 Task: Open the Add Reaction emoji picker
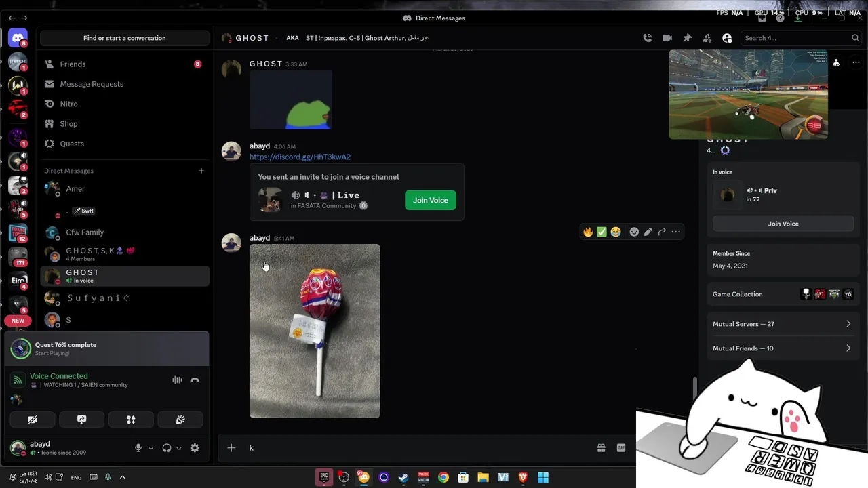[634, 232]
